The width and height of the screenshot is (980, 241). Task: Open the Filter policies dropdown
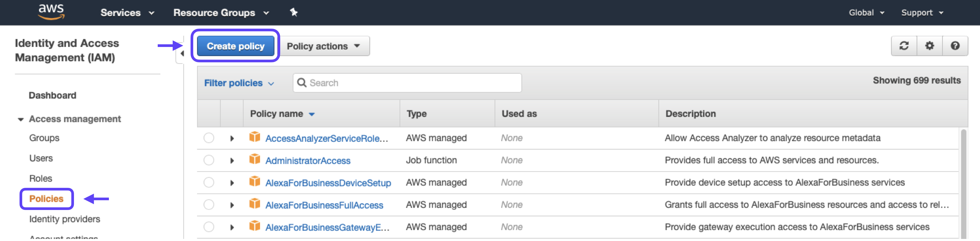click(239, 83)
